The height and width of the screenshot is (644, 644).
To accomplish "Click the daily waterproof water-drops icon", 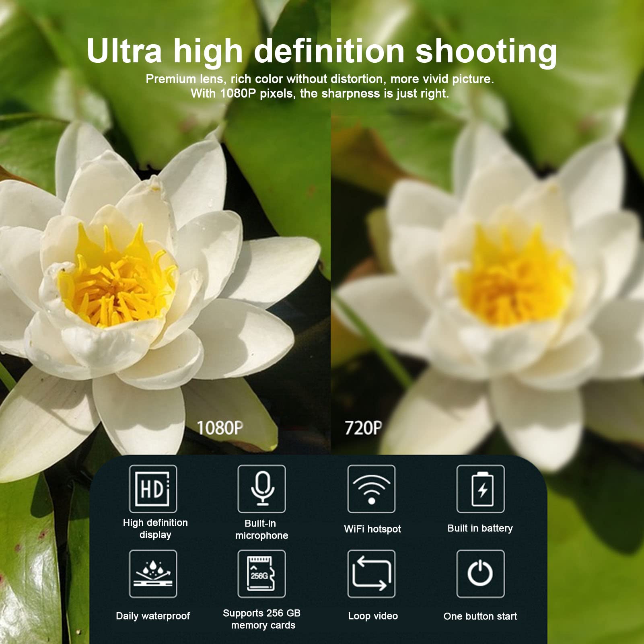I will pos(153,574).
